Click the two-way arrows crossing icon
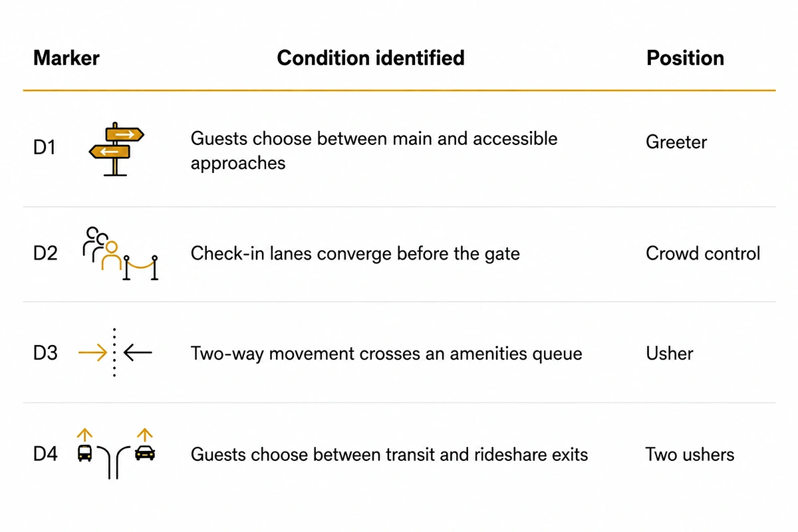This screenshot has width=798, height=532. pyautogui.click(x=115, y=353)
